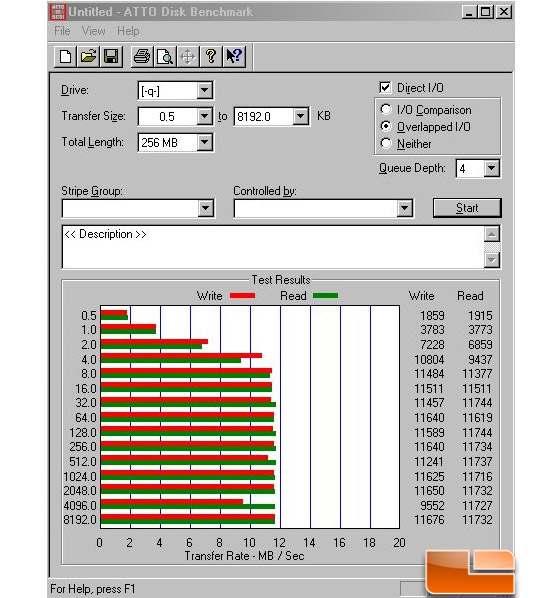Click the New document toolbar icon

(x=65, y=57)
